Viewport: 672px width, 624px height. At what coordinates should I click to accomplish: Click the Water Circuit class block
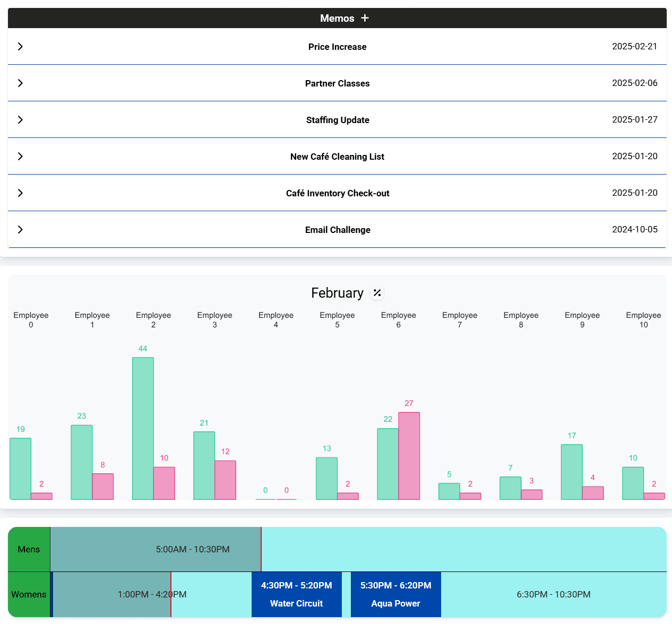point(296,594)
